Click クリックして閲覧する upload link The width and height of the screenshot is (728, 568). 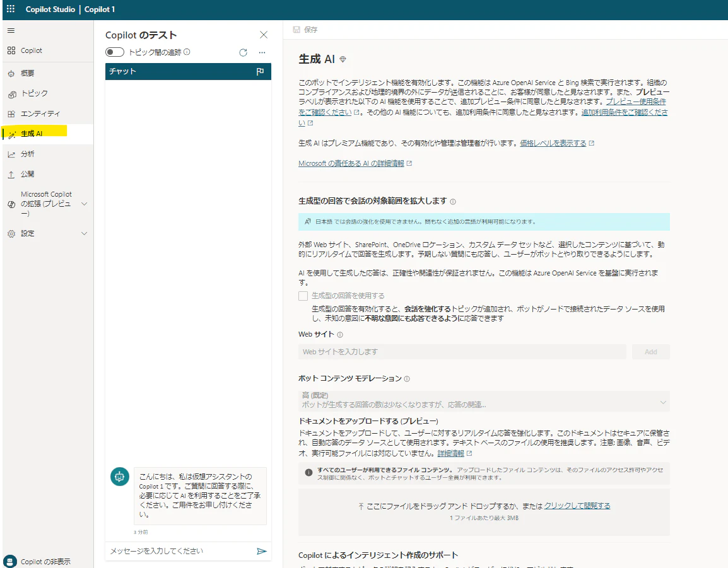(577, 506)
